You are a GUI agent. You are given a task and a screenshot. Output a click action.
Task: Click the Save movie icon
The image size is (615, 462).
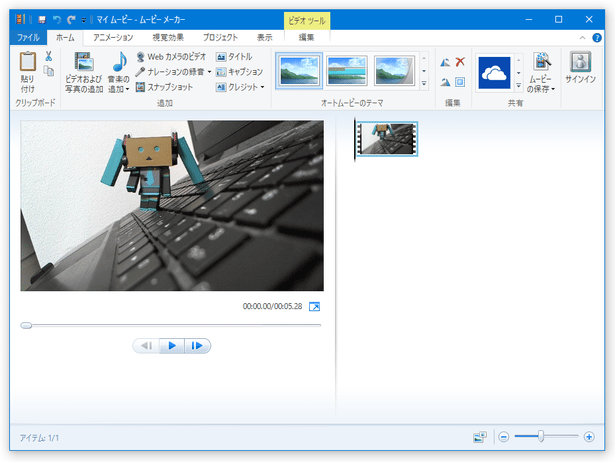click(x=542, y=62)
